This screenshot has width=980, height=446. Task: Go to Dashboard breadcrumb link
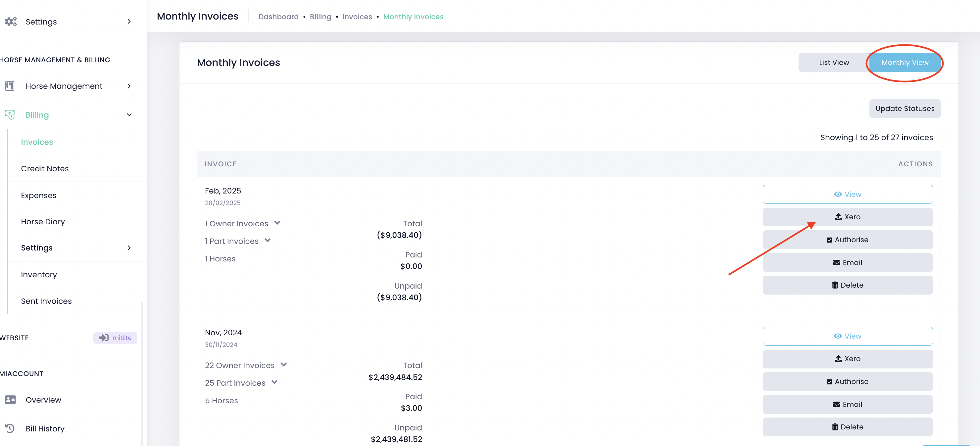pyautogui.click(x=278, y=17)
